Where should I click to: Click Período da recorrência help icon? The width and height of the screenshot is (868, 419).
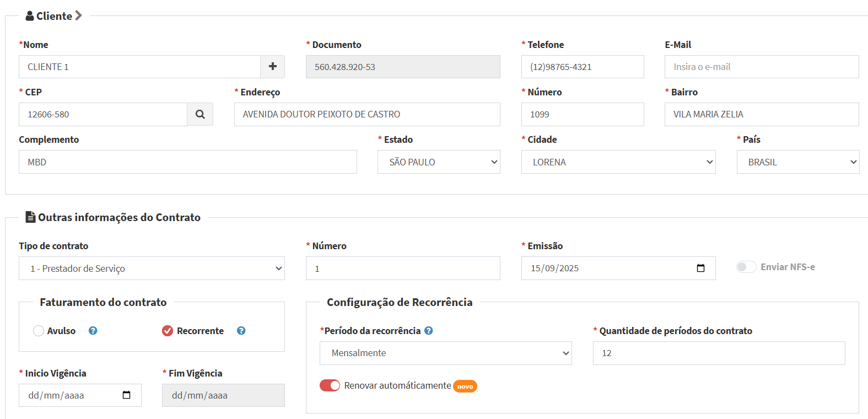(x=429, y=331)
